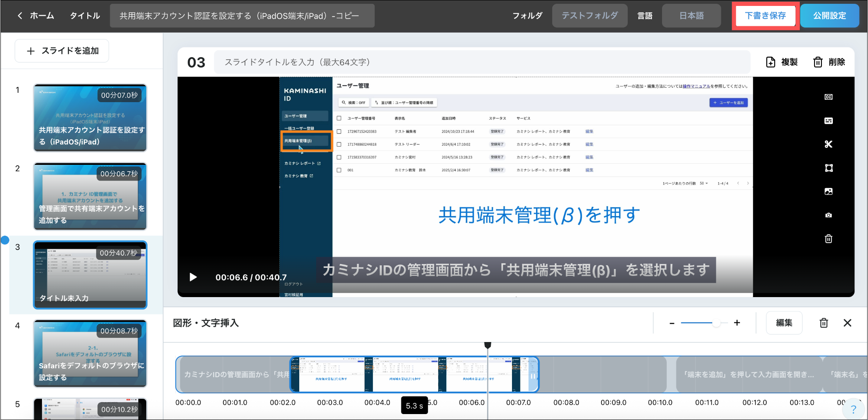Click ホーム home link
The width and height of the screenshot is (868, 420).
click(x=42, y=16)
